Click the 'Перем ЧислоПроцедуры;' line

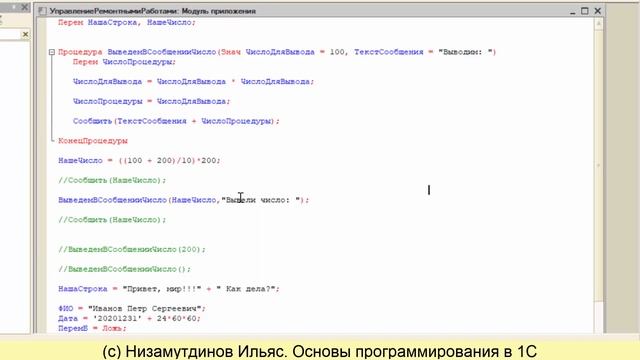pyautogui.click(x=124, y=62)
